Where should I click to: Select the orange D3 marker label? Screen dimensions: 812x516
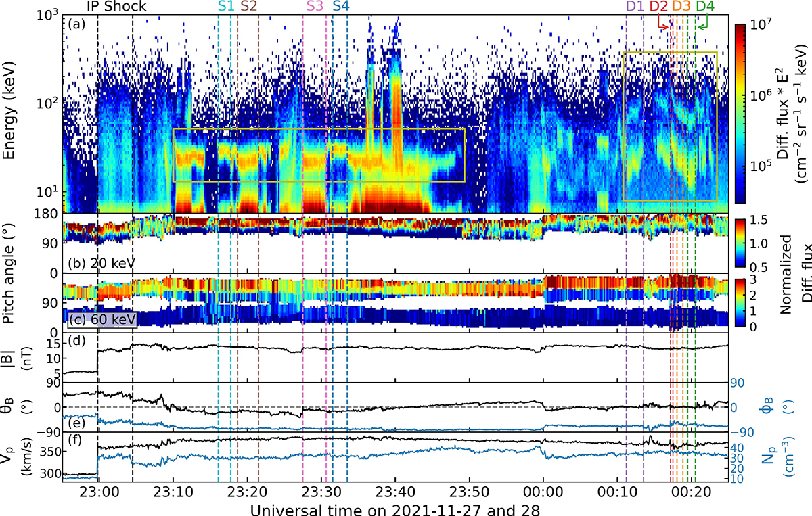coord(682,6)
